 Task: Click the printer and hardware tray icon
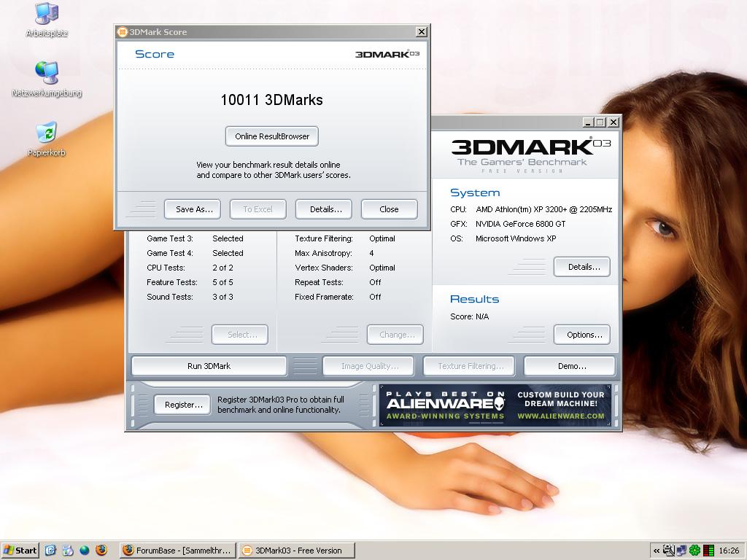669,551
